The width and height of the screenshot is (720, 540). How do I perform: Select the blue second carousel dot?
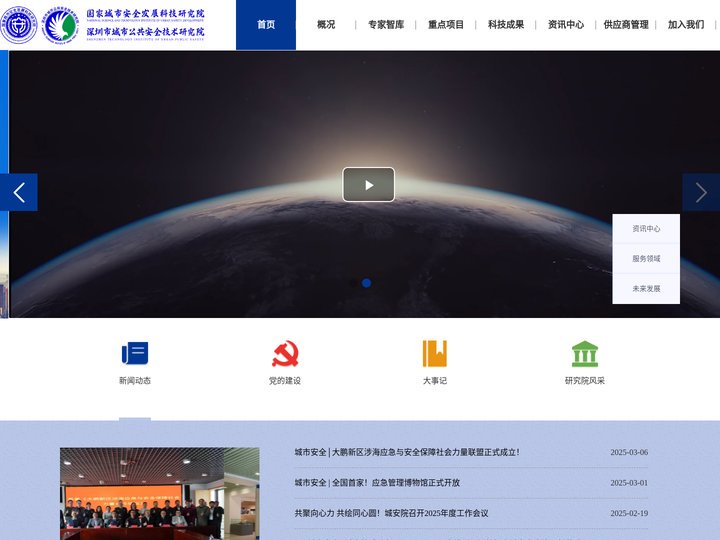point(366,283)
